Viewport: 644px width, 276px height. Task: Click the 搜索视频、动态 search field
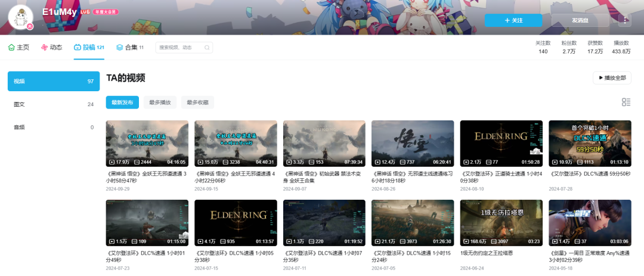click(x=184, y=48)
